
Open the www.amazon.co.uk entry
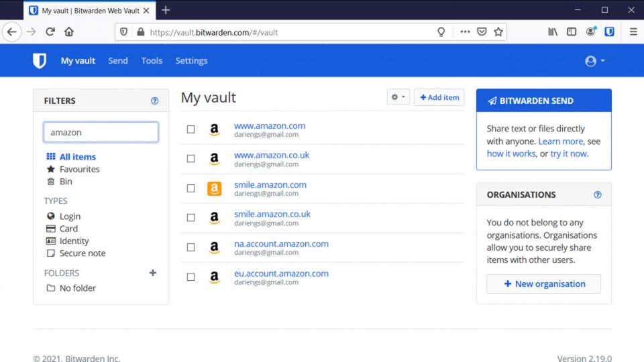click(272, 155)
